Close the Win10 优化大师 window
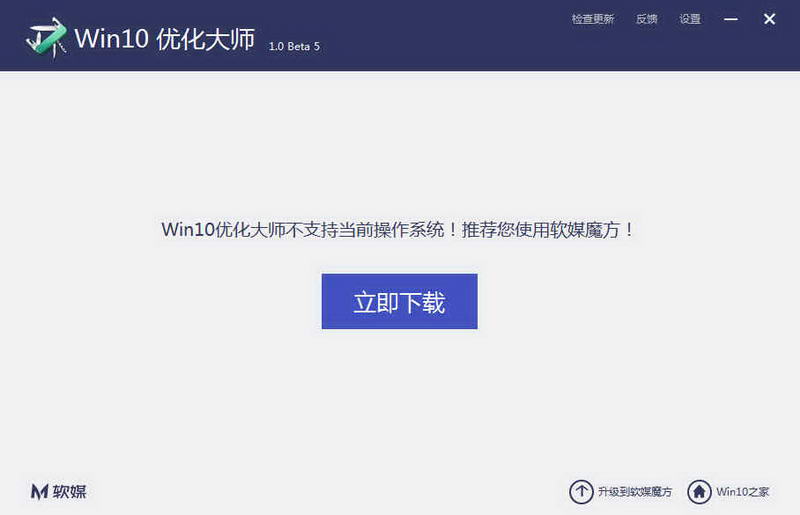Image resolution: width=800 pixels, height=515 pixels. tap(769, 19)
